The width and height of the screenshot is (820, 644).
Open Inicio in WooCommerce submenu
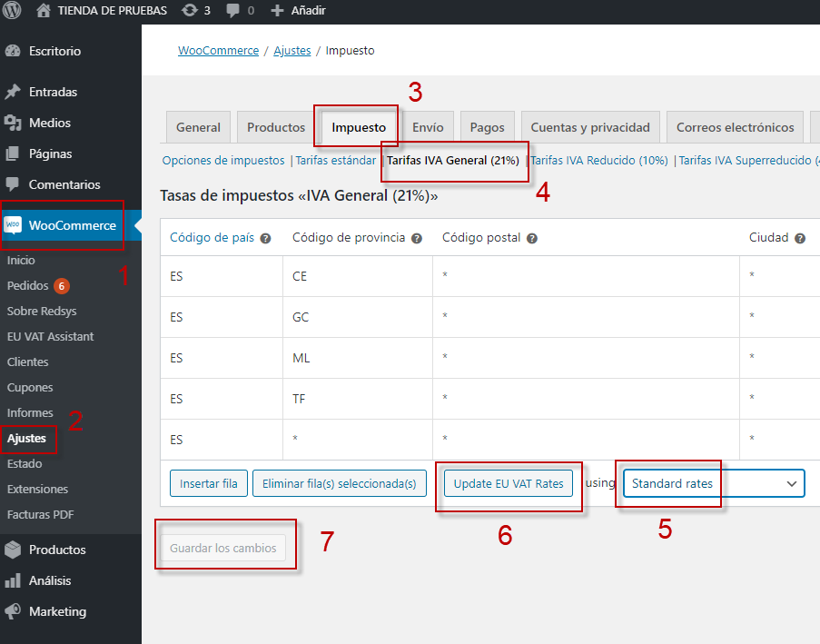click(x=21, y=260)
